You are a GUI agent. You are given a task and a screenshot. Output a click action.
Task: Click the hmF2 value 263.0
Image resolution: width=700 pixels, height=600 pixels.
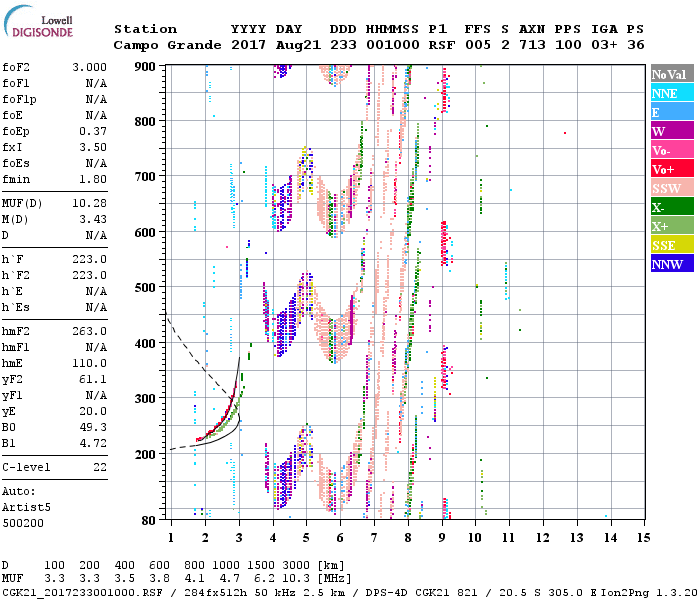click(x=88, y=331)
